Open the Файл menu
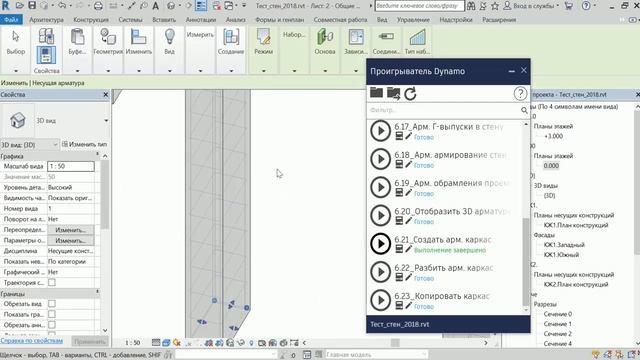This screenshot has height=360, width=640. point(11,20)
